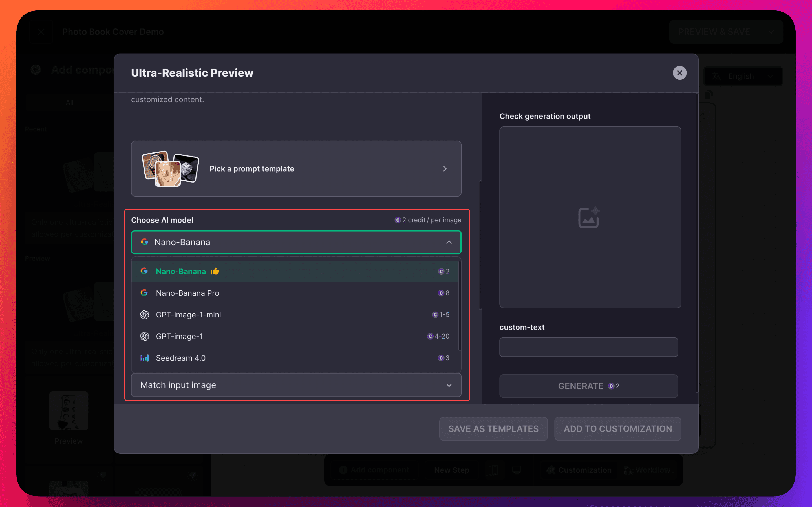Click the Google icon beside Nano-Banana Pro
The width and height of the screenshot is (812, 507).
click(144, 293)
